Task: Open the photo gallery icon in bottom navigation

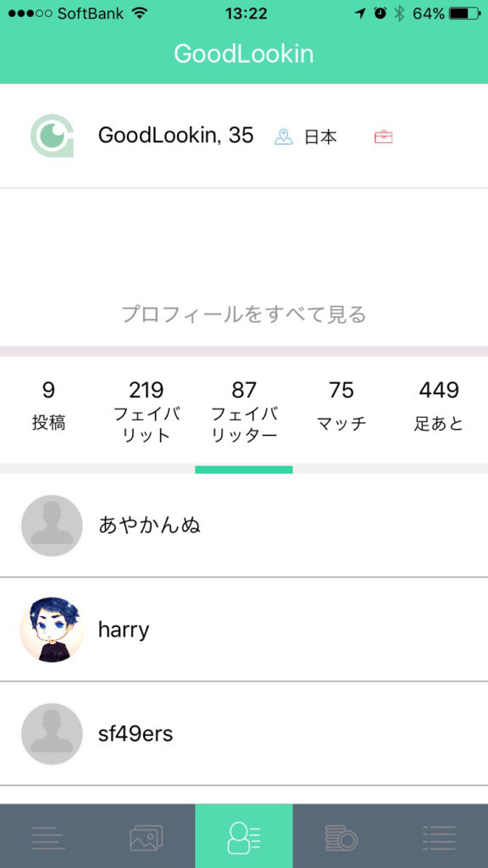Action: pos(147,836)
